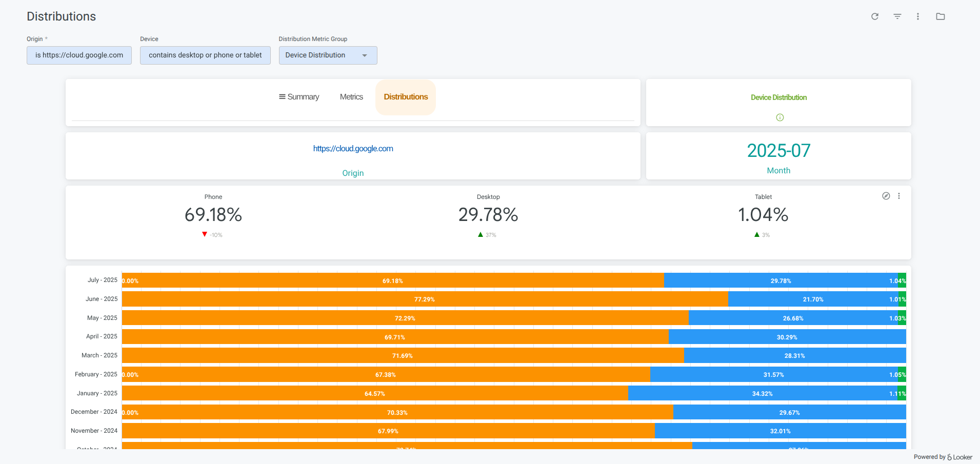This screenshot has height=464, width=980.
Task: Click the green up arrow under Desktop
Action: tap(481, 234)
